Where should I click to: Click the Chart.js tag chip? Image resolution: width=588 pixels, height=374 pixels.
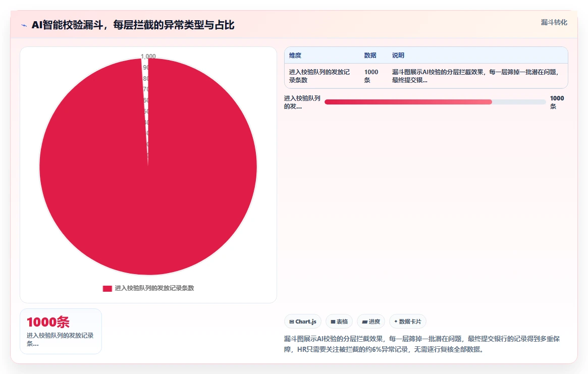click(303, 322)
